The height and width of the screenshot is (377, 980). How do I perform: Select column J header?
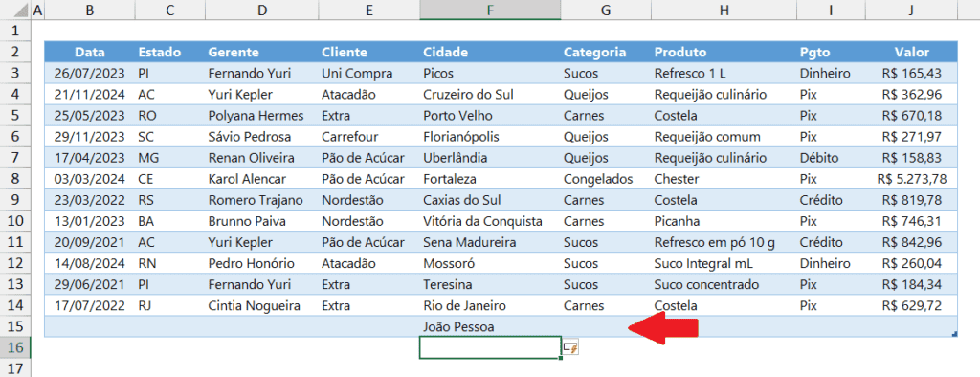911,10
